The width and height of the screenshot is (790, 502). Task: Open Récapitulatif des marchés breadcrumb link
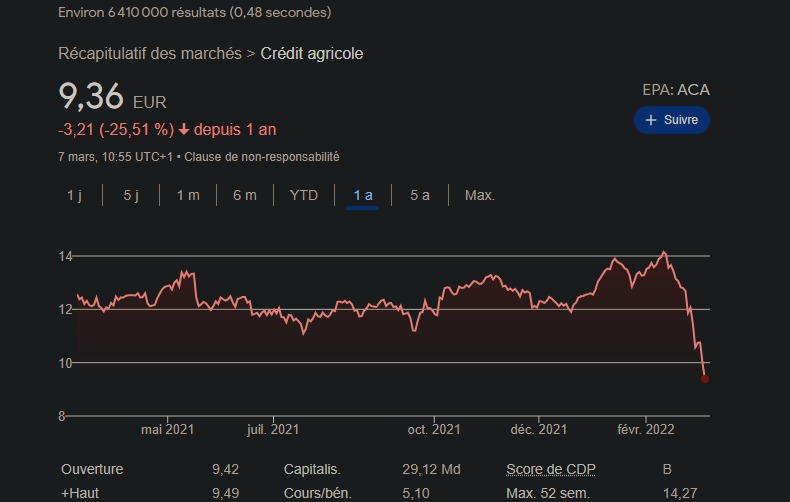[150, 53]
